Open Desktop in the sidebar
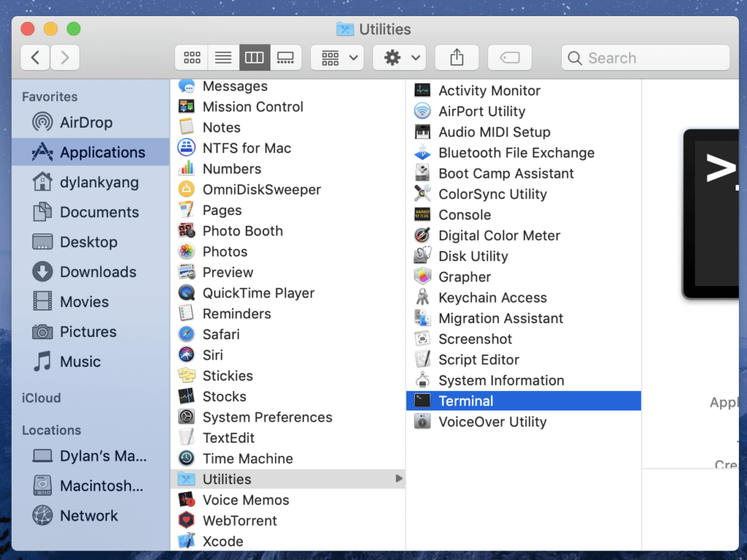The image size is (747, 560). (90, 242)
